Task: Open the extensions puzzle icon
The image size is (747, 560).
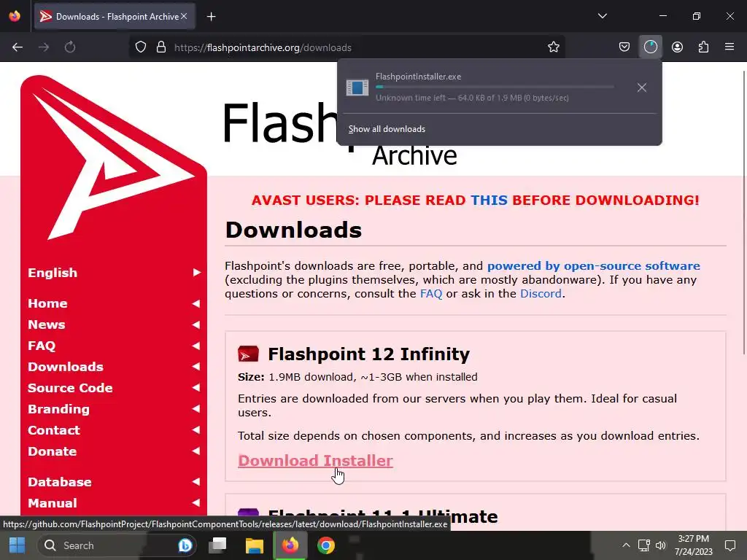Action: 703,47
